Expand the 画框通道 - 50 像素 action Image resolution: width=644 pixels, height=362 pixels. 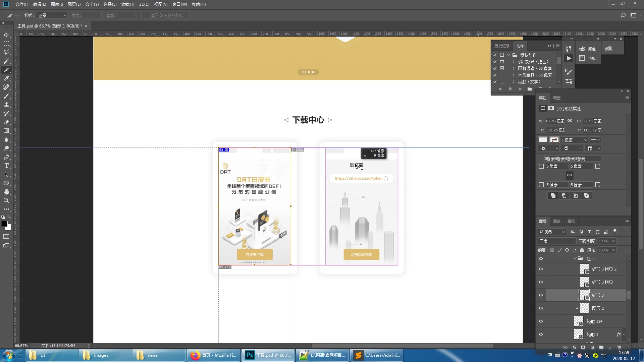pyautogui.click(x=513, y=68)
